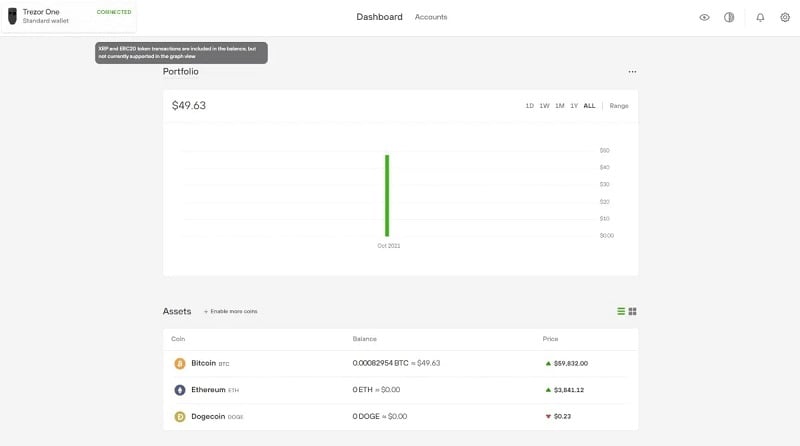Open the settings gear

click(x=784, y=17)
